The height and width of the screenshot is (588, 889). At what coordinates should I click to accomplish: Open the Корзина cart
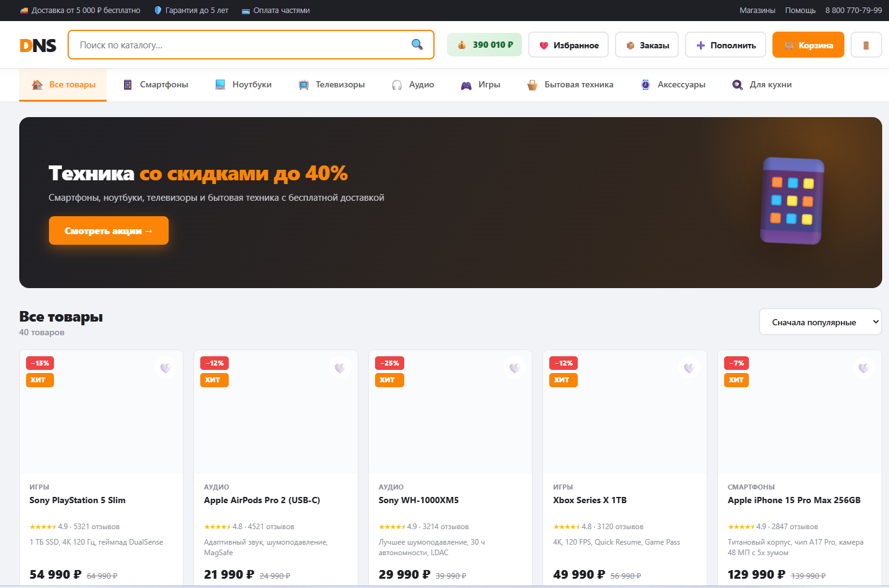point(808,45)
